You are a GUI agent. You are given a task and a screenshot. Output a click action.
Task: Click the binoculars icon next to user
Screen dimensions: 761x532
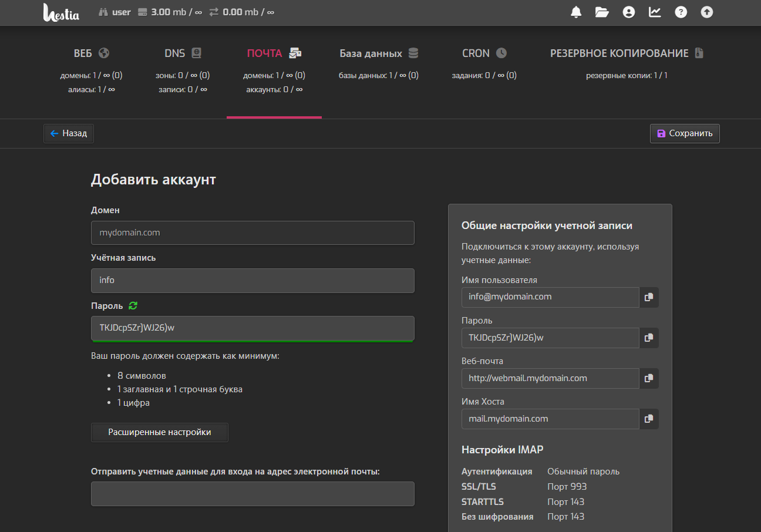click(103, 12)
